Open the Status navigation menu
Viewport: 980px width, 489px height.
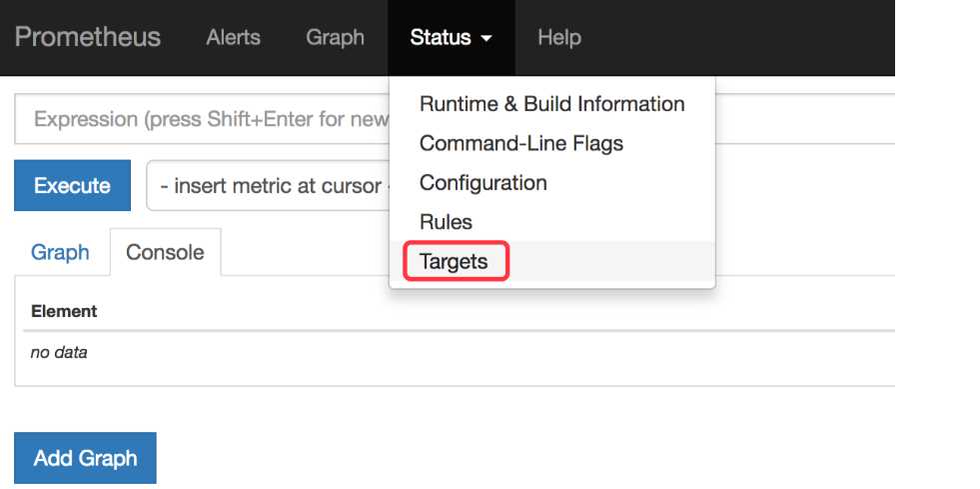coord(441,37)
